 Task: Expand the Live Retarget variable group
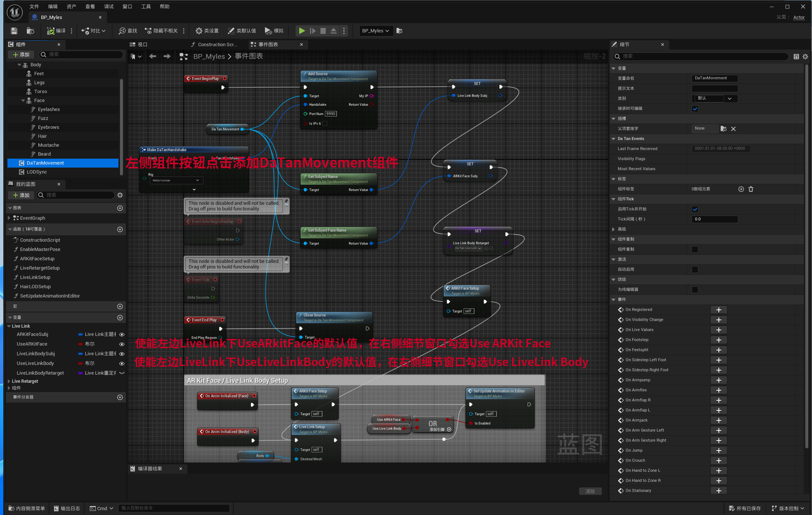pyautogui.click(x=9, y=381)
